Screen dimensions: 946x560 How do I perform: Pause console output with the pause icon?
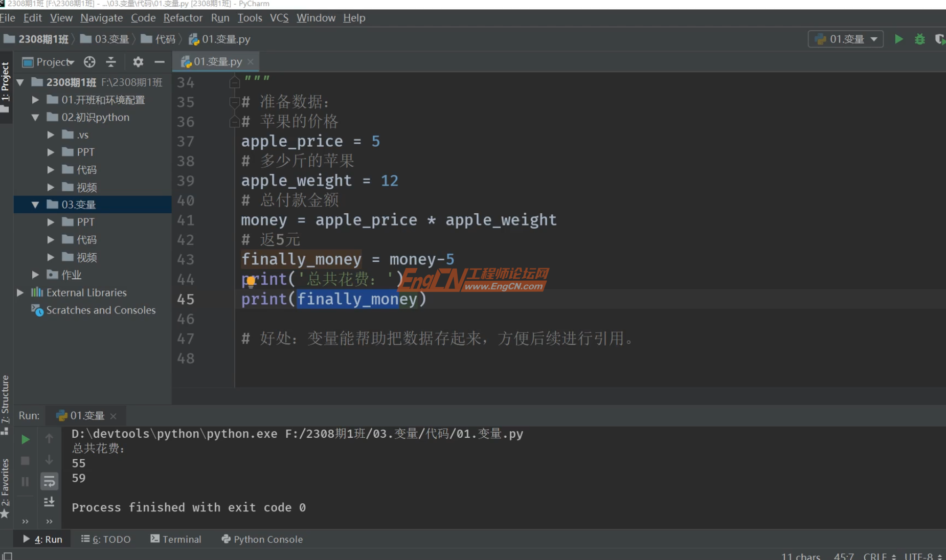[25, 481]
